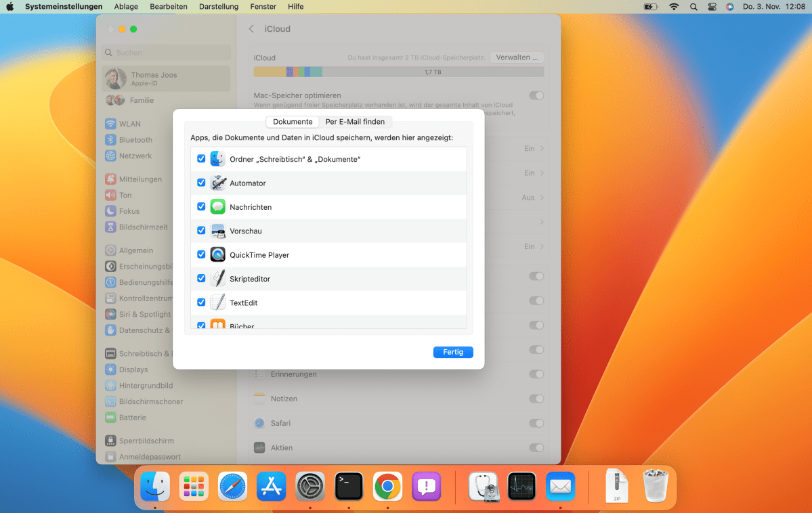Open Disk Utility in the Dock
The height and width of the screenshot is (513, 812).
coord(483,486)
